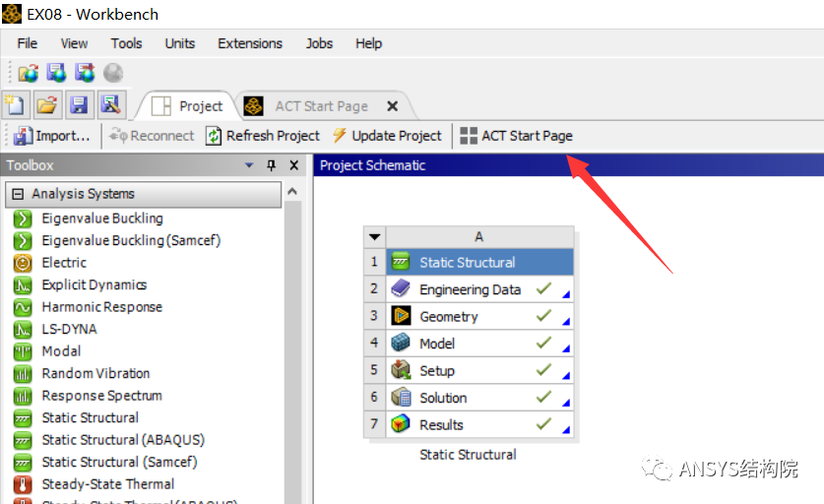
Task: Create a new project with New icon
Action: pos(15,105)
